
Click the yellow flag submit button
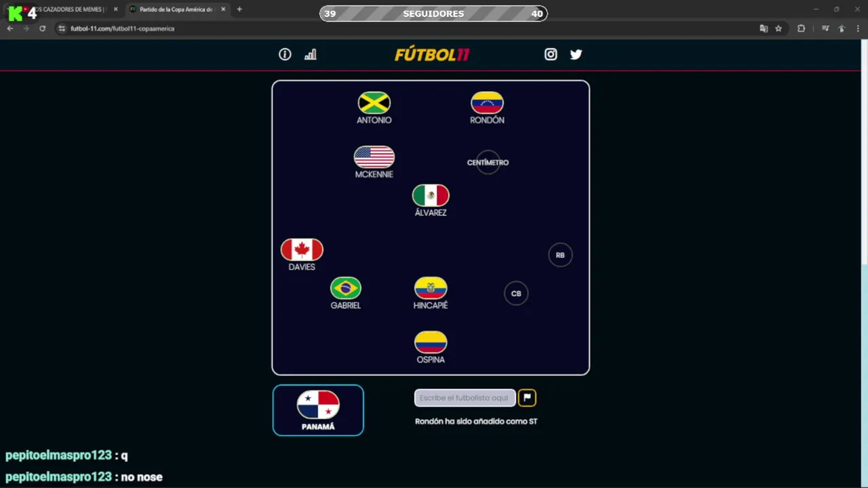click(x=527, y=398)
